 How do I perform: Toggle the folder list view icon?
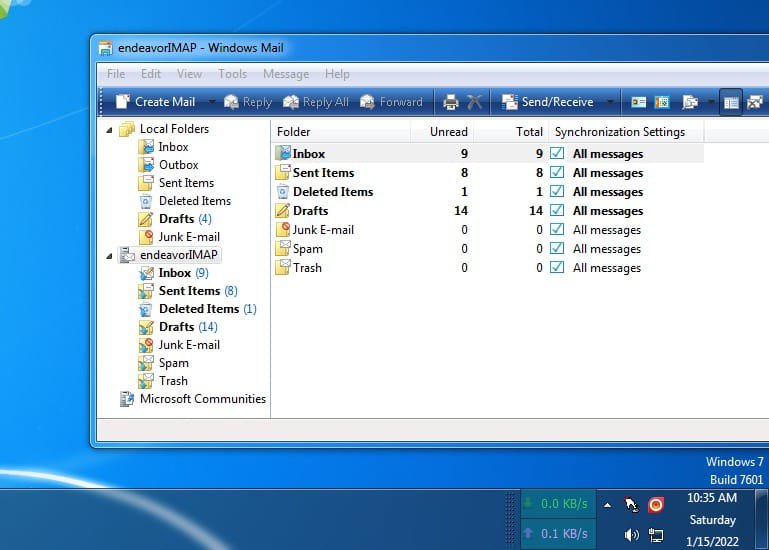tap(731, 102)
